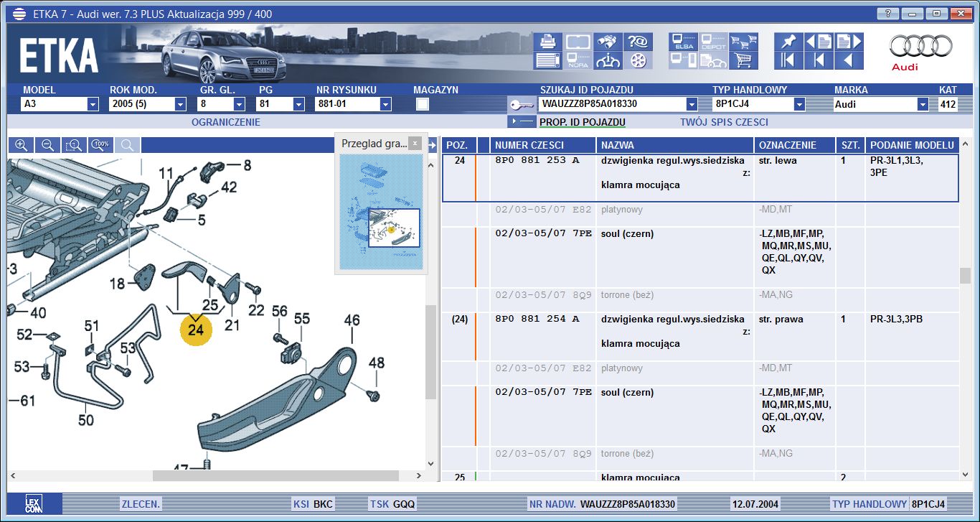Click the vehicle ID key icon

click(x=522, y=104)
